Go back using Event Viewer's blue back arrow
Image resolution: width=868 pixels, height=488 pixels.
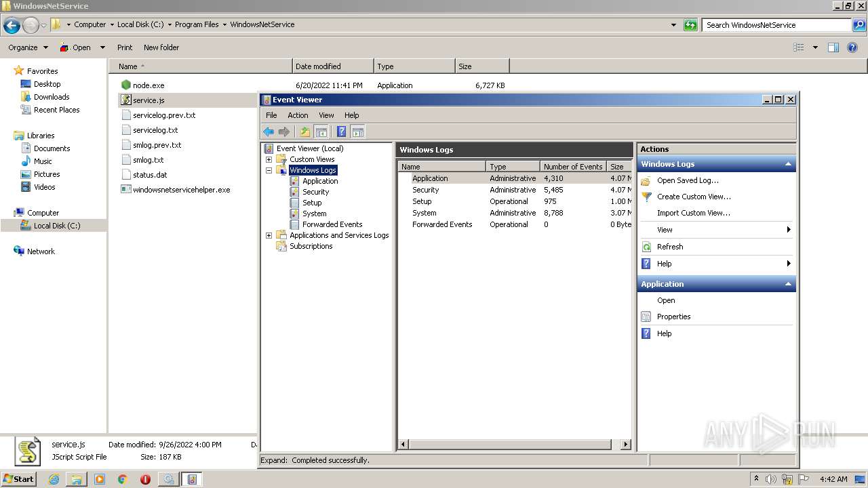[269, 131]
